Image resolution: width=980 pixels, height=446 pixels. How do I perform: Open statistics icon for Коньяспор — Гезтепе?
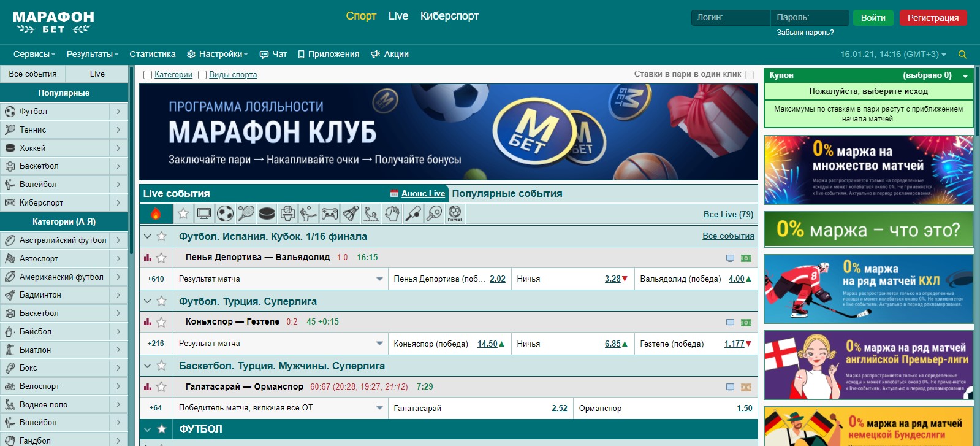click(148, 322)
